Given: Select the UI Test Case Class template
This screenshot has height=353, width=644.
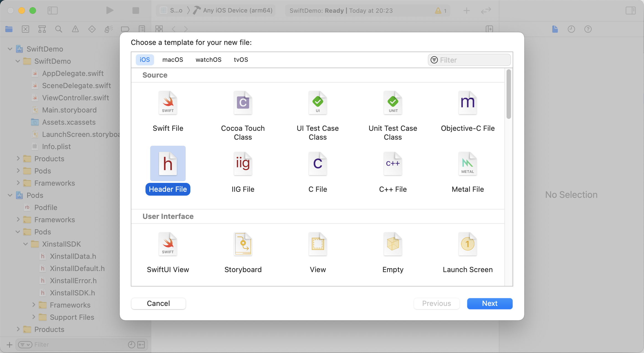Looking at the screenshot, I should [x=318, y=116].
